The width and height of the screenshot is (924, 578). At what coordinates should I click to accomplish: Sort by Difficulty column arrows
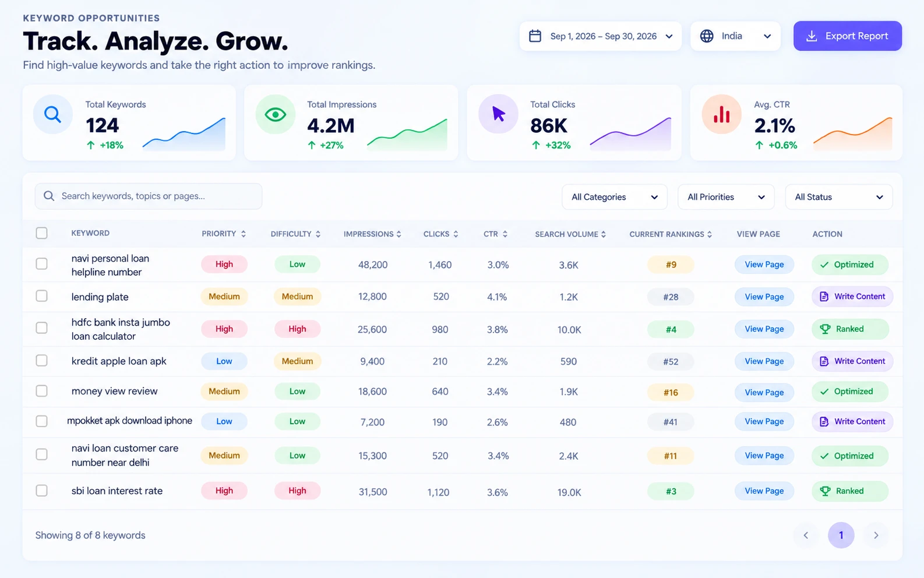click(318, 234)
